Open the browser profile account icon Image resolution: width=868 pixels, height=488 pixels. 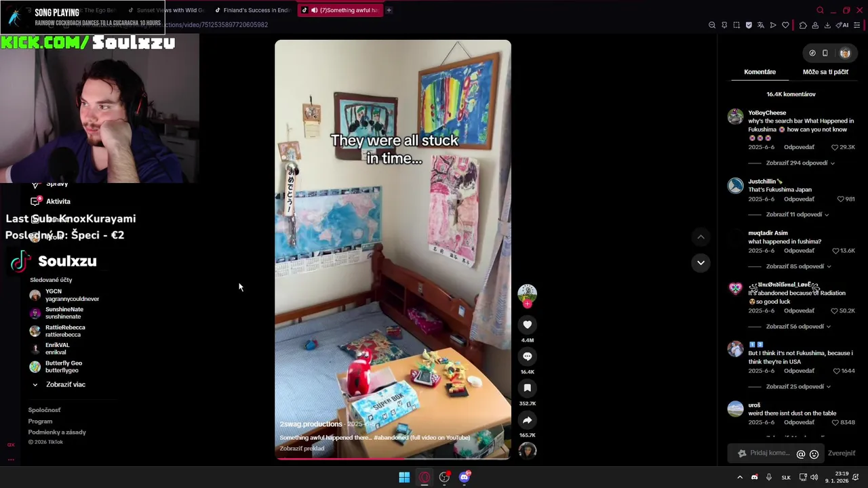tap(815, 25)
